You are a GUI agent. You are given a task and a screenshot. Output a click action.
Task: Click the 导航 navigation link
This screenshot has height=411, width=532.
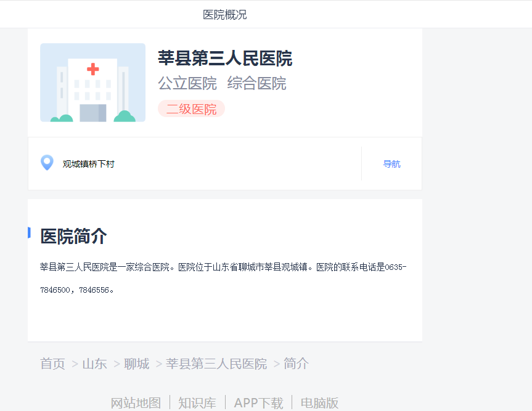pos(391,164)
